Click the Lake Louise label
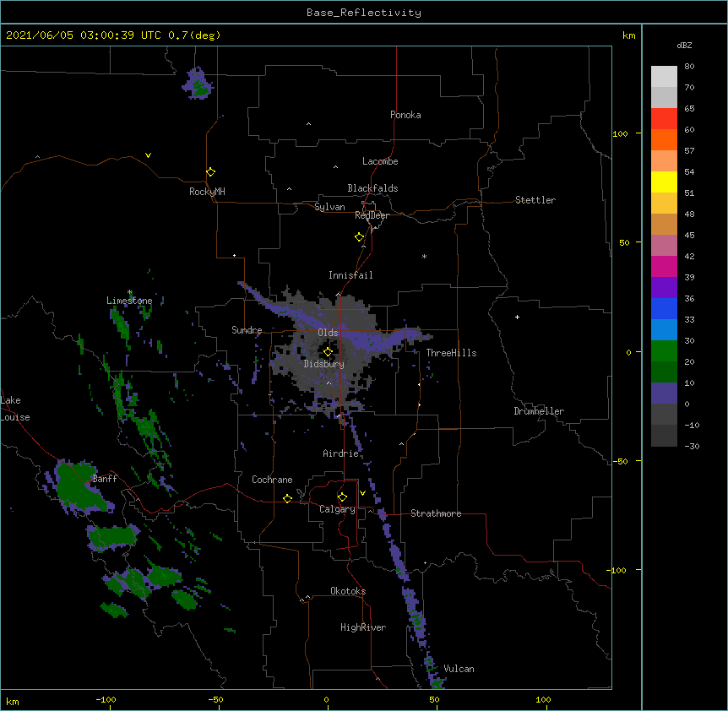The image size is (728, 711). point(15,409)
